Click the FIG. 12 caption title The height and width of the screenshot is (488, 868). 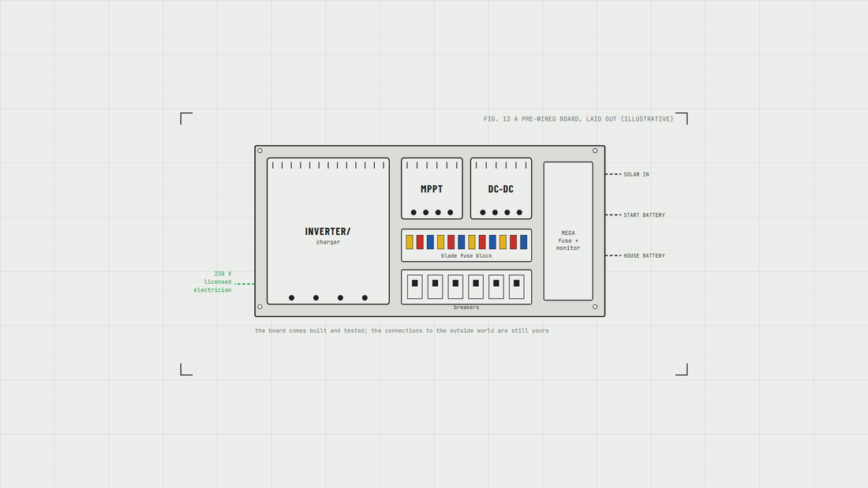(578, 119)
